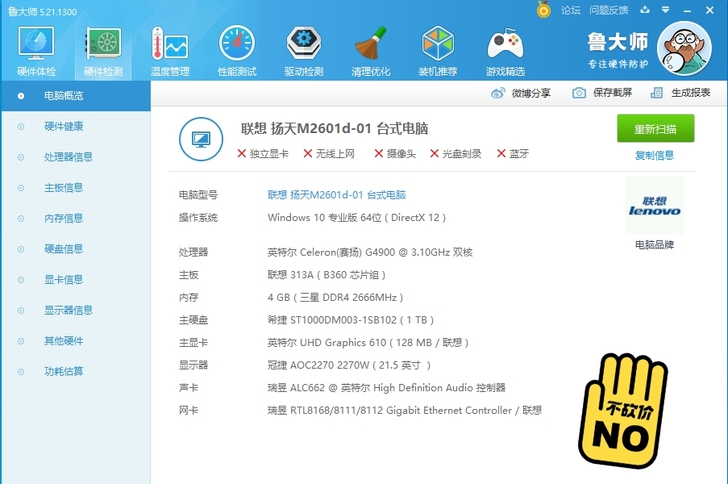Open 清理优化 broom cleanup icon
728x484 pixels.
[370, 51]
